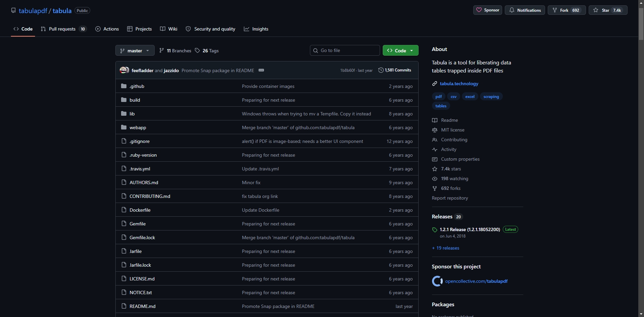This screenshot has height=317, width=644.
Task: Open the tabula.technology website link
Action: point(459,84)
